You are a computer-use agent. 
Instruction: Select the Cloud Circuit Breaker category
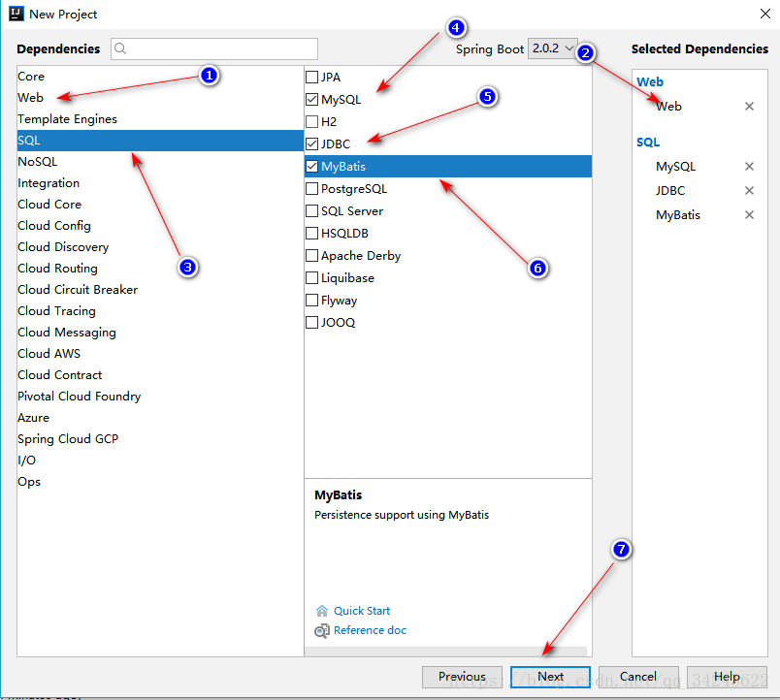pos(160,289)
